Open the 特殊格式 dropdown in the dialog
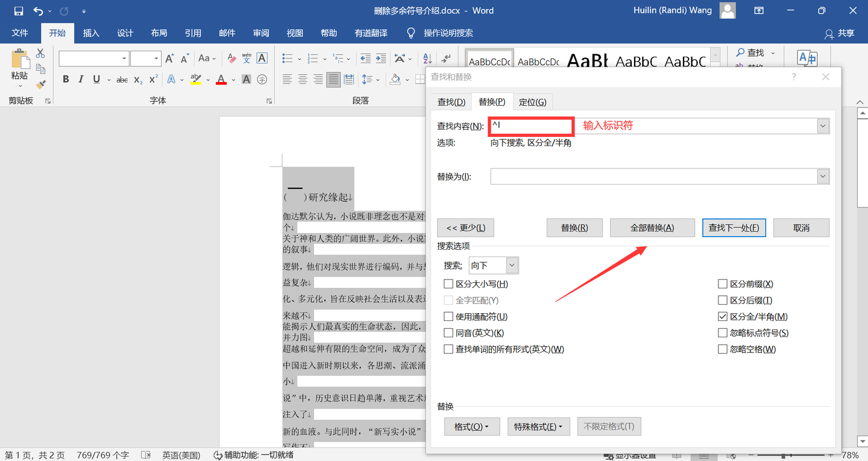The image size is (868, 461). coord(538,426)
